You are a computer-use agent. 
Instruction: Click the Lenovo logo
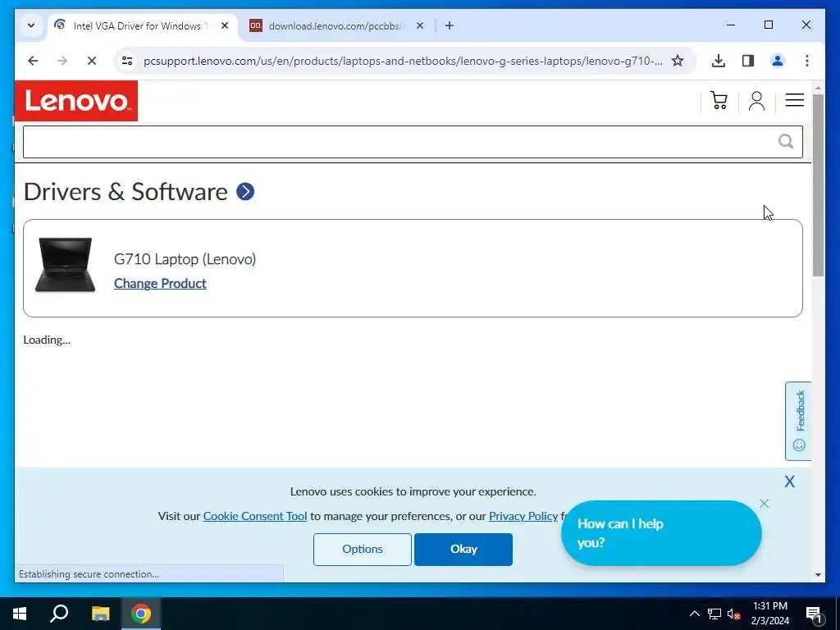(76, 101)
